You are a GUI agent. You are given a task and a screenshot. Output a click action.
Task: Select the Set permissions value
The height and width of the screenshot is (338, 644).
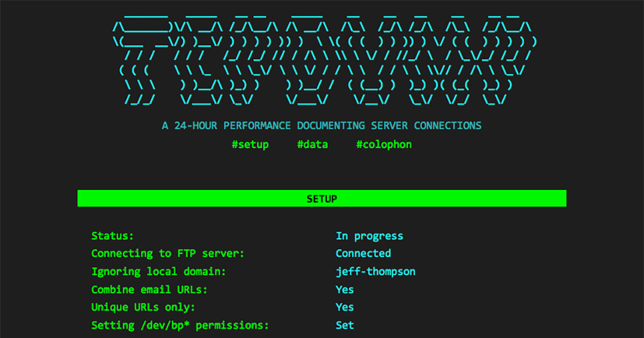point(345,325)
